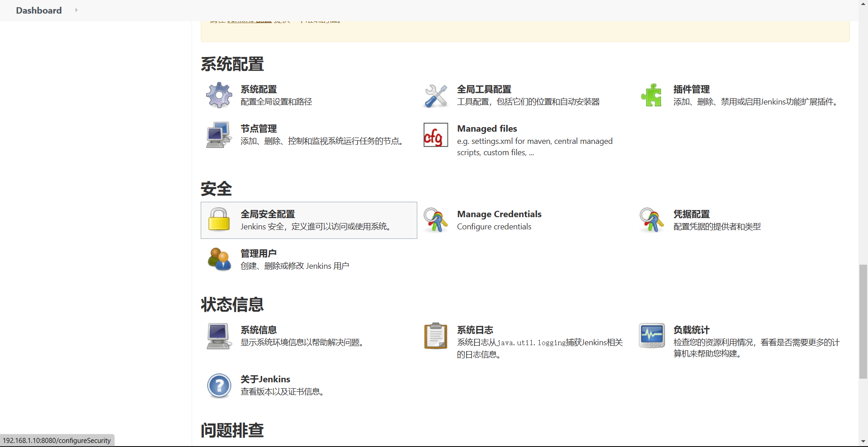Image resolution: width=868 pixels, height=447 pixels.
Task: Open 系统信息 link
Action: (259, 330)
